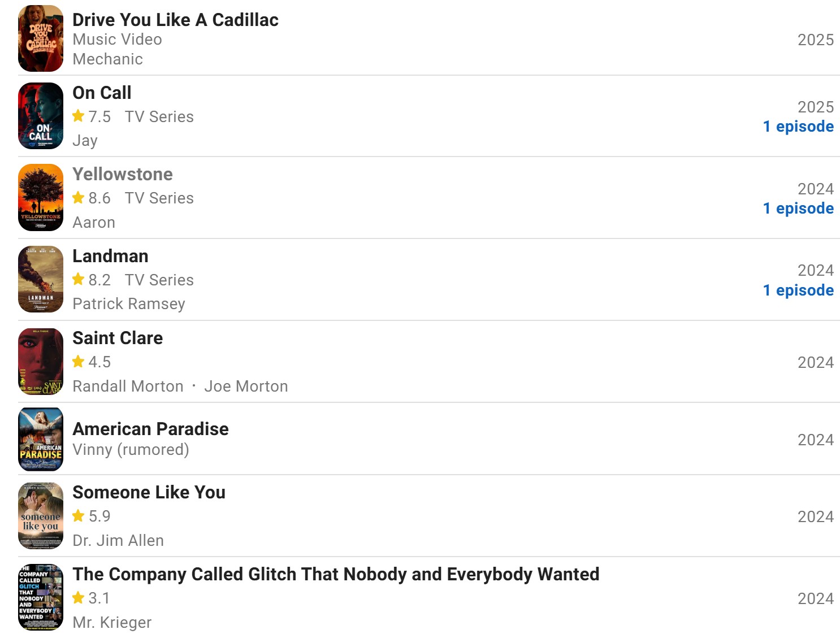View the 1 episode link for Yellowstone

(798, 208)
